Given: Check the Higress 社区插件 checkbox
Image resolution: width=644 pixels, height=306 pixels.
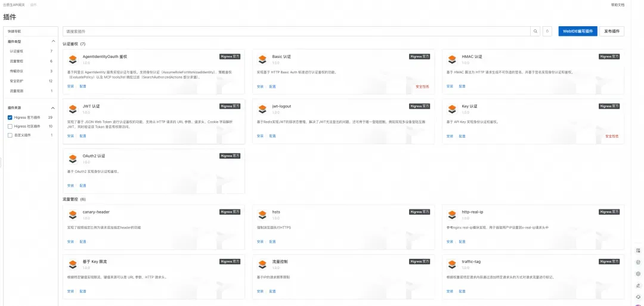Looking at the screenshot, I should pos(10,126).
